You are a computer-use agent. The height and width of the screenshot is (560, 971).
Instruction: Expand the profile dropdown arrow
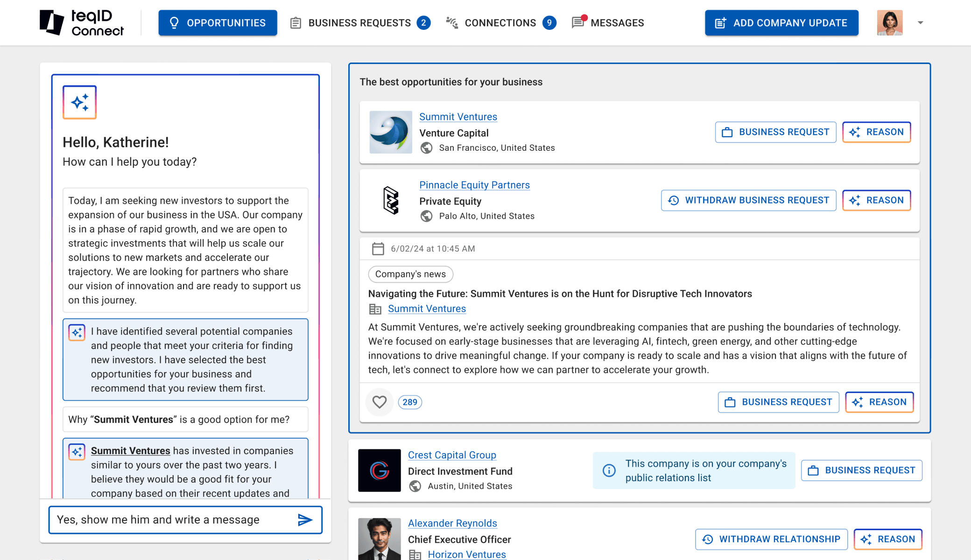[x=920, y=23]
